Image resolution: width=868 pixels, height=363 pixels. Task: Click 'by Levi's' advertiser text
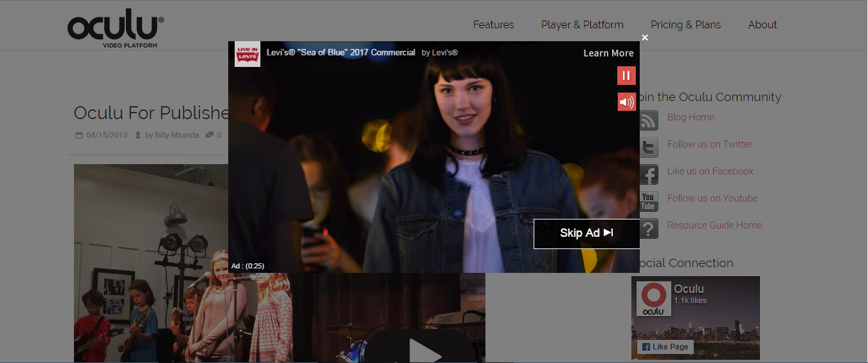coord(440,53)
